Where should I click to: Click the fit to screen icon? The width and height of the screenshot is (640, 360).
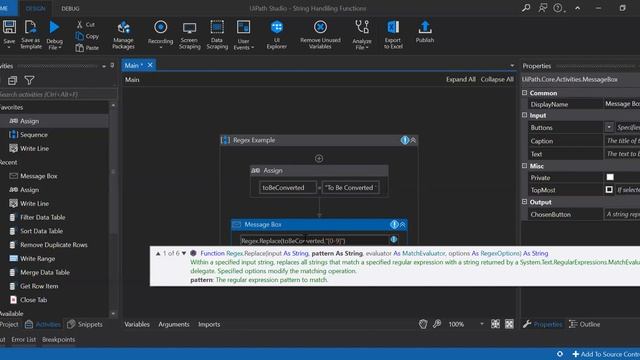495,324
